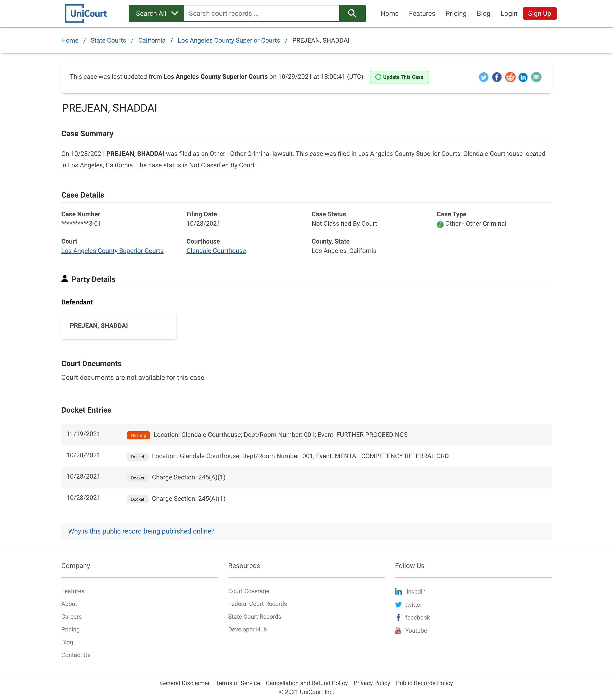This screenshot has width=613, height=700.
Task: Share case on Facebook icon
Action: tap(497, 77)
